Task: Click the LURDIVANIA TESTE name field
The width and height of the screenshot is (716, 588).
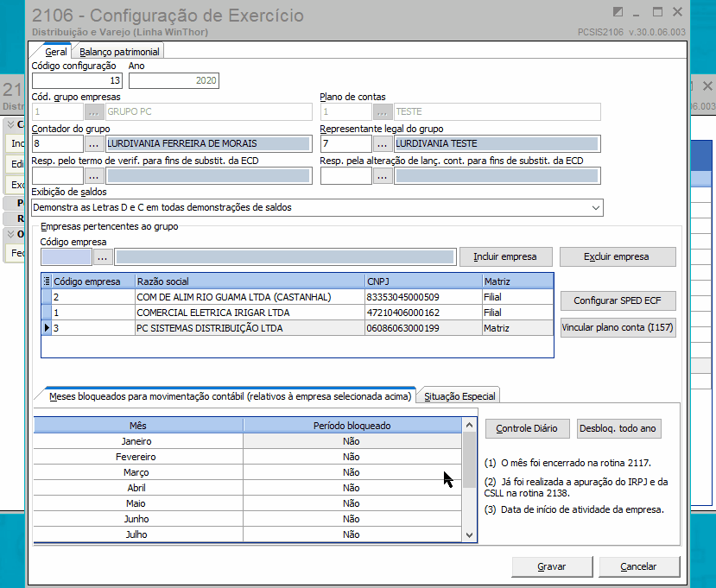Action: click(497, 144)
